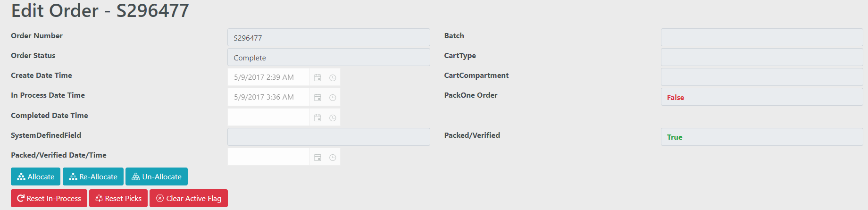Open calendar picker for Completed Date Time

317,118
